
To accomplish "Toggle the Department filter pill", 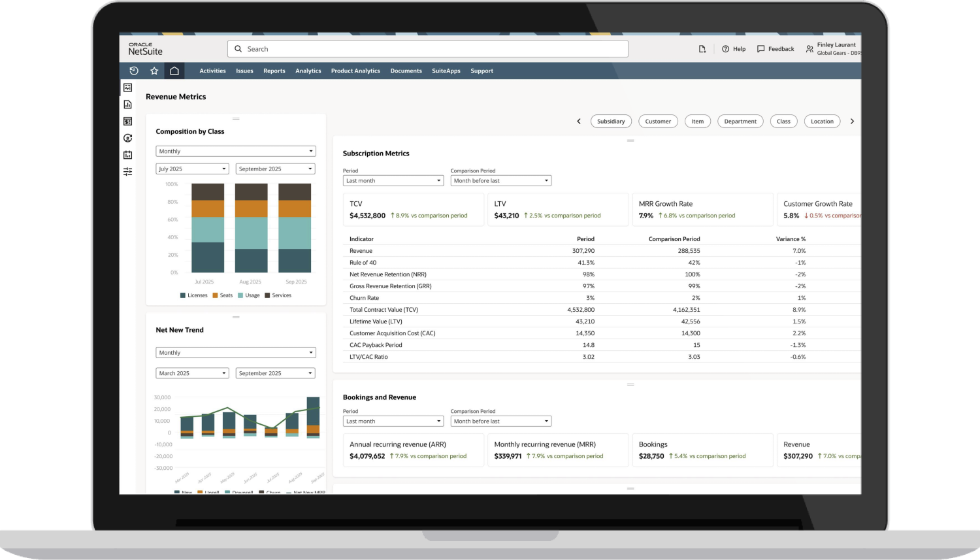I will pyautogui.click(x=740, y=121).
